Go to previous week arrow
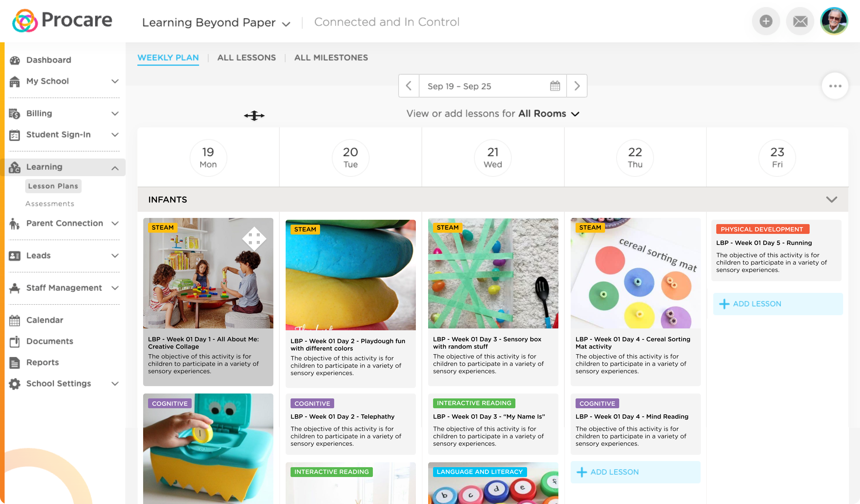Screen dimensions: 860x504 click(408, 86)
